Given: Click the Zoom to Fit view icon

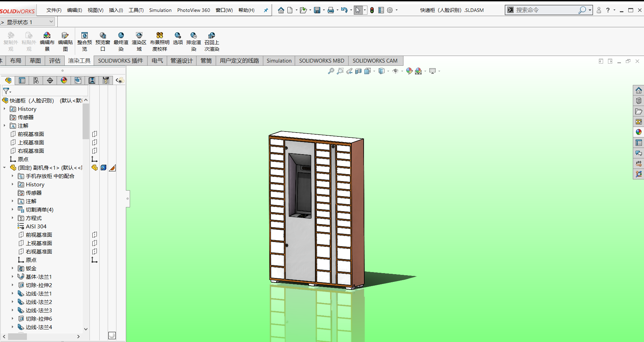Looking at the screenshot, I should (331, 71).
